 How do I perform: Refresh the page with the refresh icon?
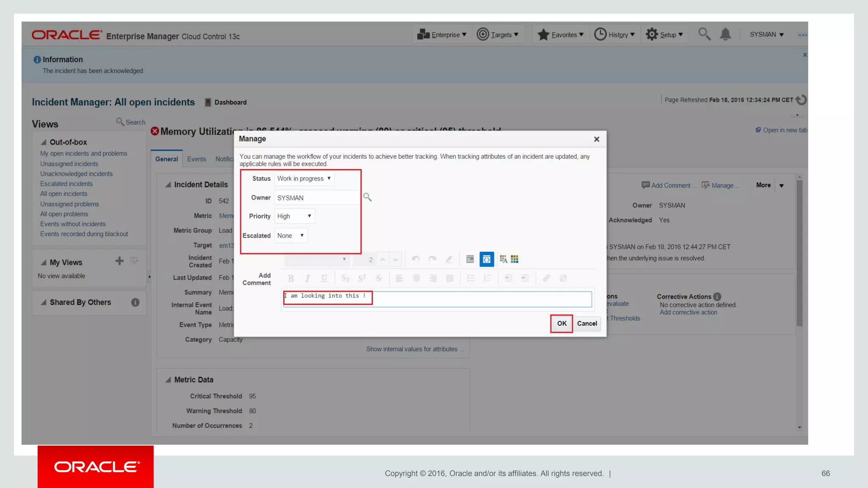point(801,100)
